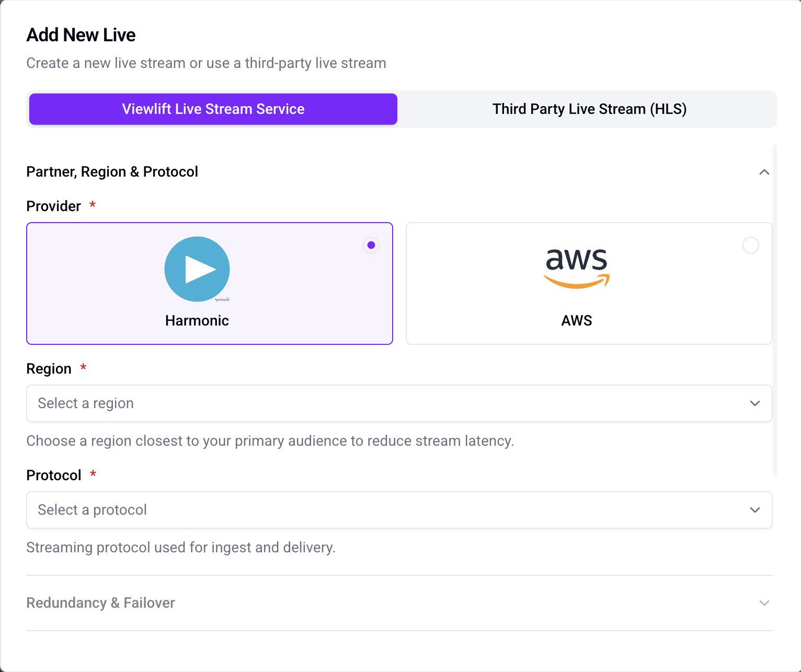Click the vertical scrollbar on the form
The width and height of the screenshot is (801, 672).
tap(775, 310)
